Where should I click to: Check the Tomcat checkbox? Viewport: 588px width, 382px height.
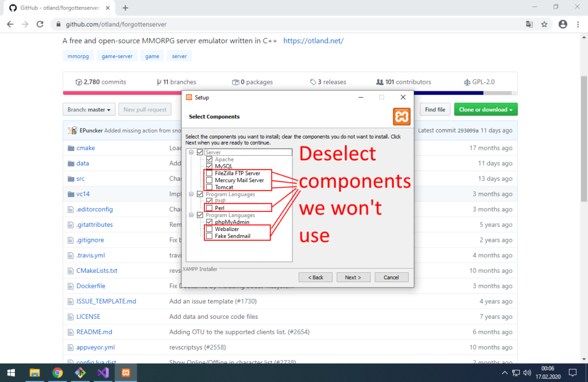209,187
